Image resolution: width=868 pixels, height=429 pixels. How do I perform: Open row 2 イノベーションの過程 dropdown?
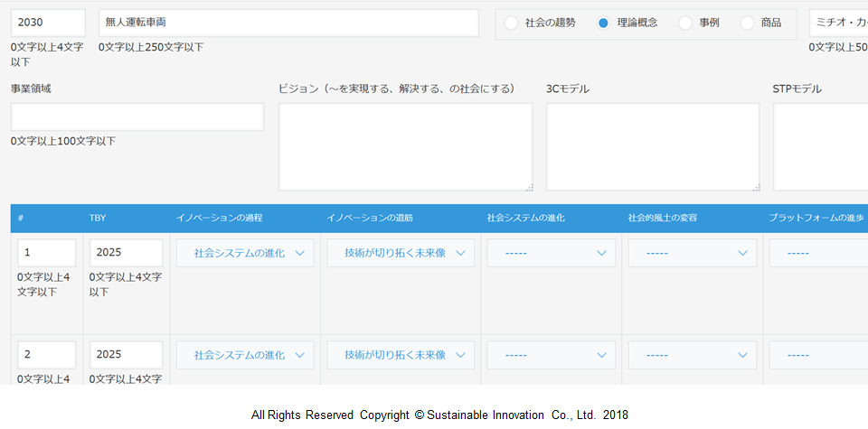245,355
